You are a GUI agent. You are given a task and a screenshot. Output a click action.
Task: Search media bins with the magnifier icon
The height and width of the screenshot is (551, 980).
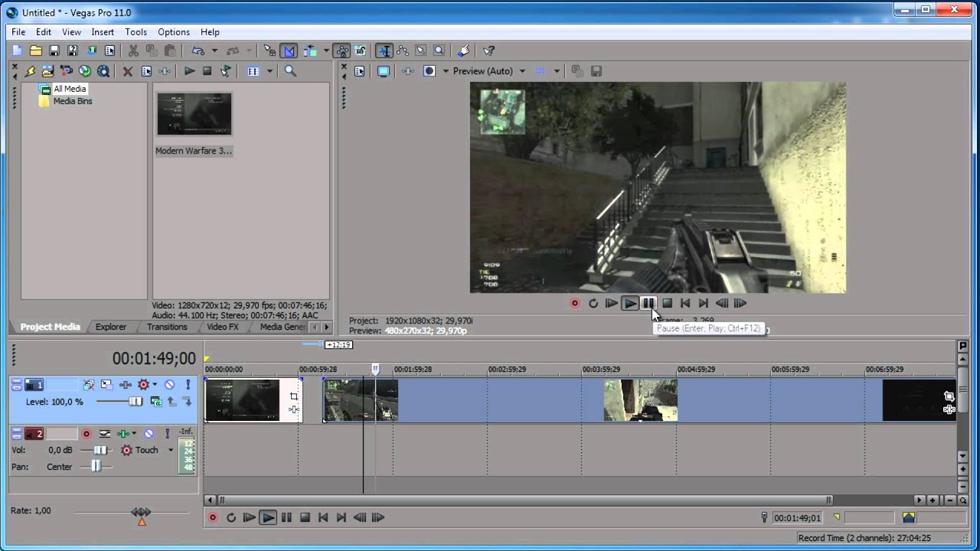pyautogui.click(x=290, y=71)
